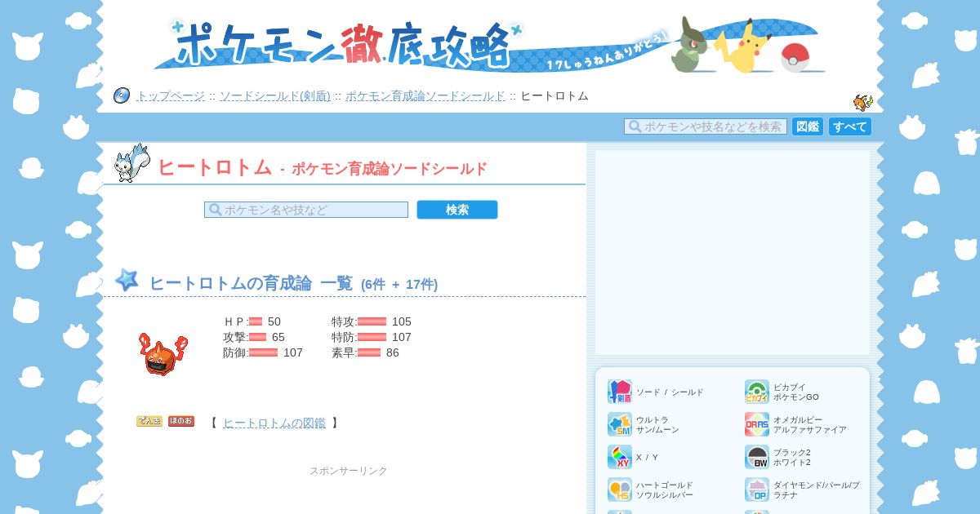Click the small orange Pokémon sprite at right
The width and height of the screenshot is (980, 514).
coord(863,102)
